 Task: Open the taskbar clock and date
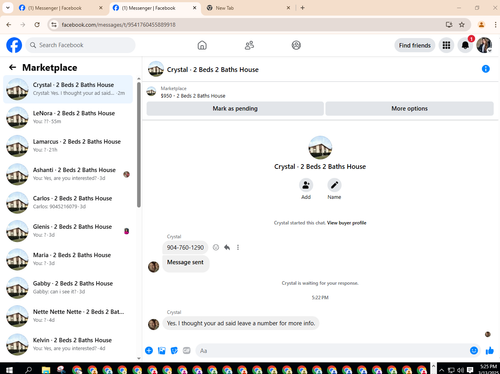488,369
